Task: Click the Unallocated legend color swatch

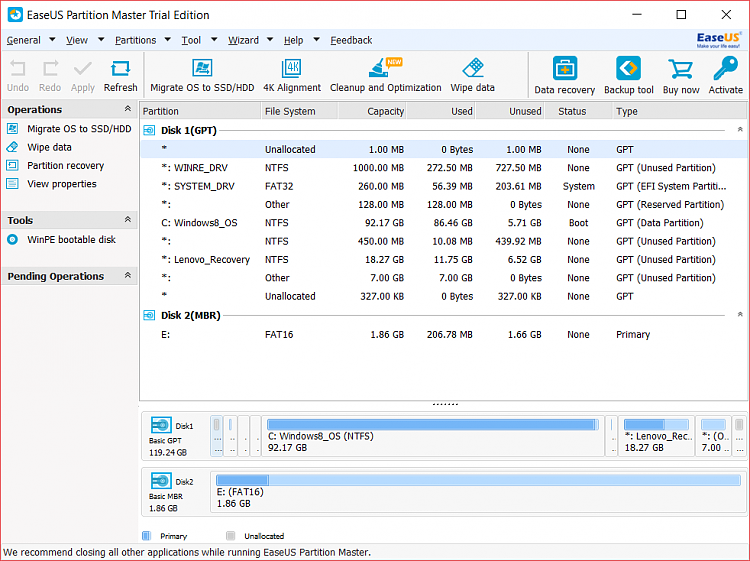Action: (231, 535)
